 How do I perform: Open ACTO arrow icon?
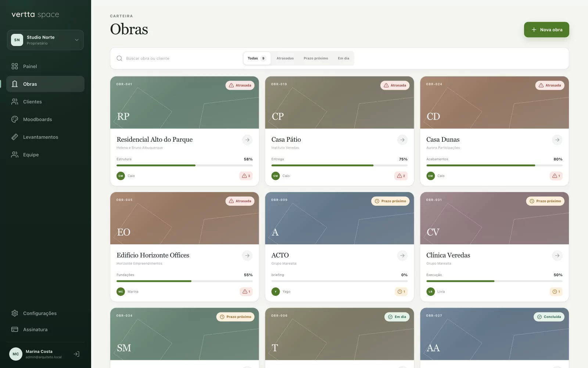[x=402, y=255]
